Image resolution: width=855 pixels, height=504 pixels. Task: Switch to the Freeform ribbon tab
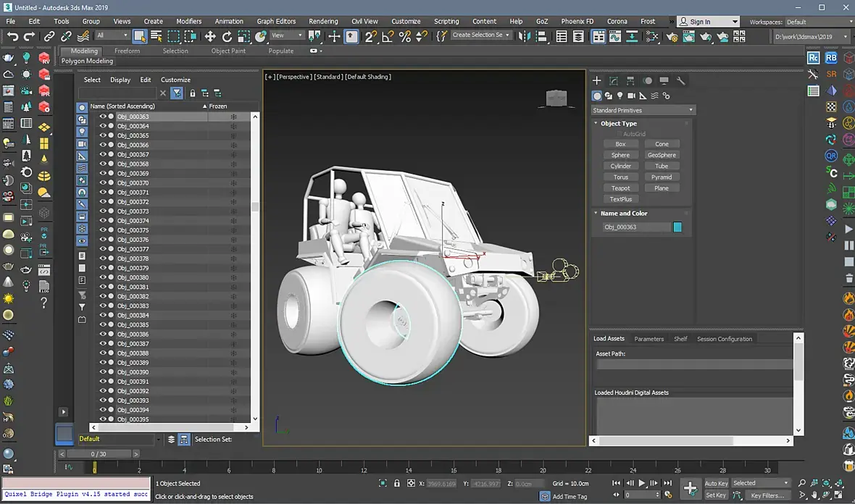tap(127, 51)
